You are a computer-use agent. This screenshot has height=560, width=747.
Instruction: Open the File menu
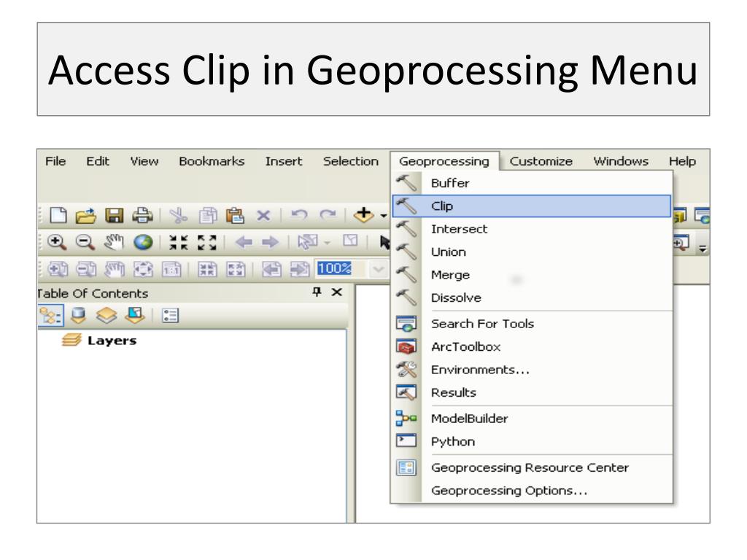[x=55, y=161]
